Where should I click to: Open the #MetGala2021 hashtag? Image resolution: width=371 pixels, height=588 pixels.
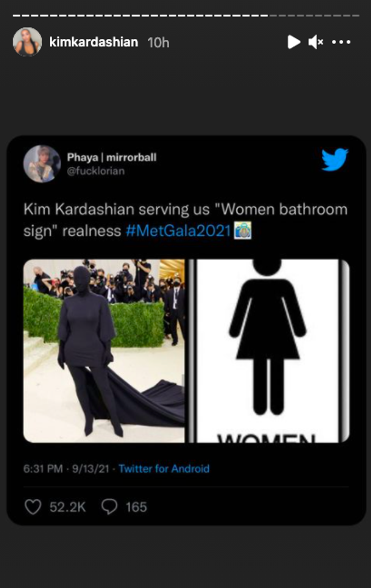click(178, 230)
